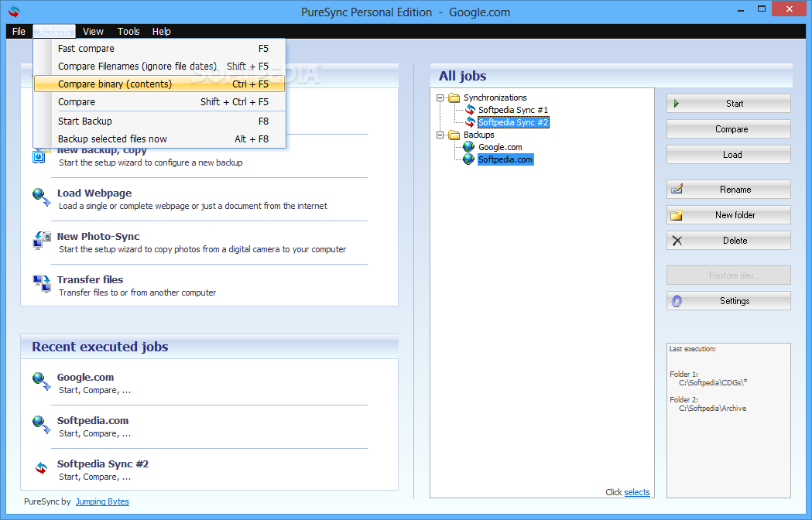
Task: Click the New Photo-Sync camera icon
Action: (x=42, y=241)
